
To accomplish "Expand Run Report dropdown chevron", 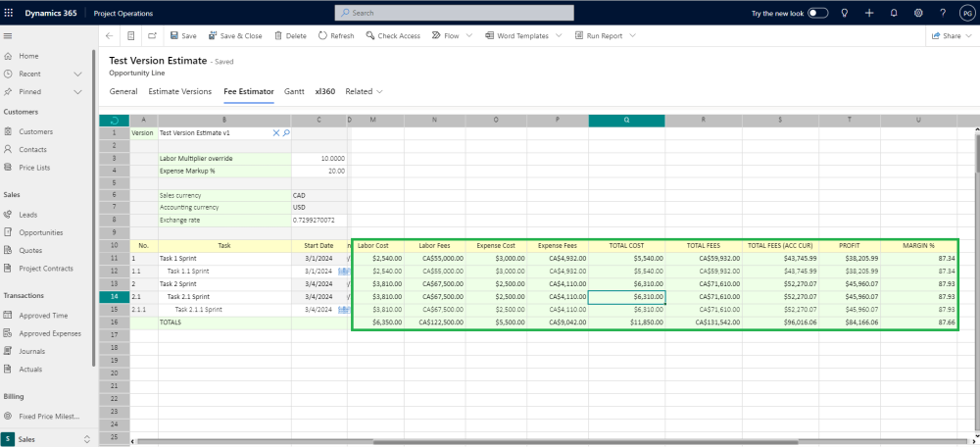I will pyautogui.click(x=632, y=36).
